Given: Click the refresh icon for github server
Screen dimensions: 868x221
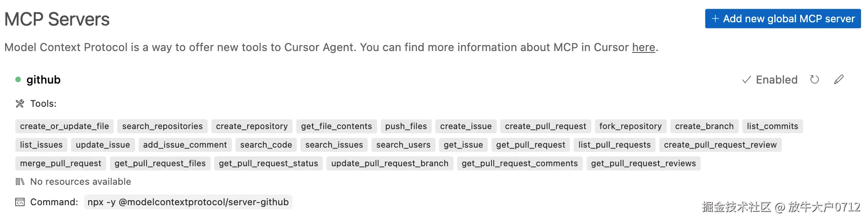Looking at the screenshot, I should point(814,79).
